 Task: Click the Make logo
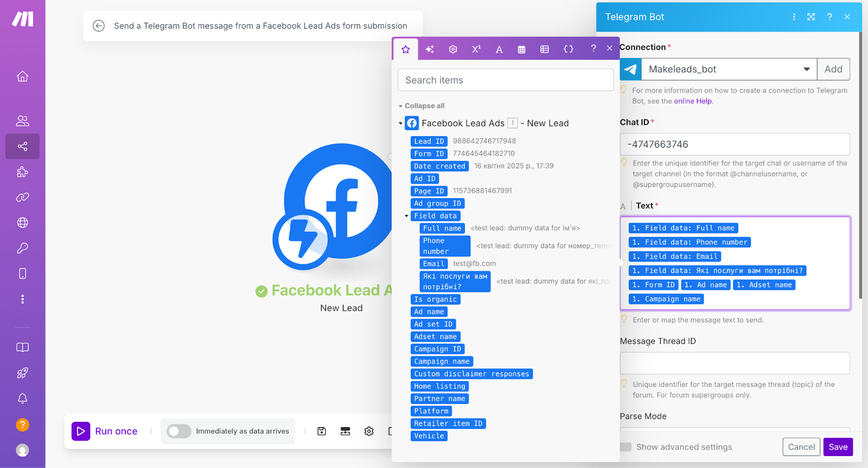23,19
